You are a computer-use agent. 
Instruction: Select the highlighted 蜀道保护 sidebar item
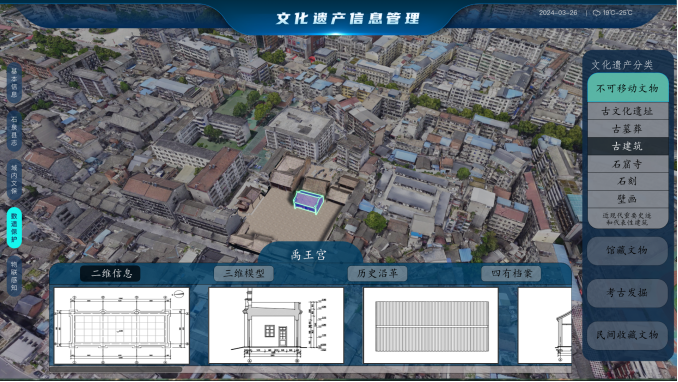click(x=14, y=228)
